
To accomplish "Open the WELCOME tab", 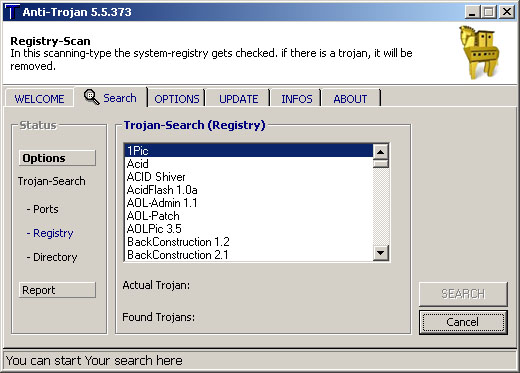I will point(39,99).
